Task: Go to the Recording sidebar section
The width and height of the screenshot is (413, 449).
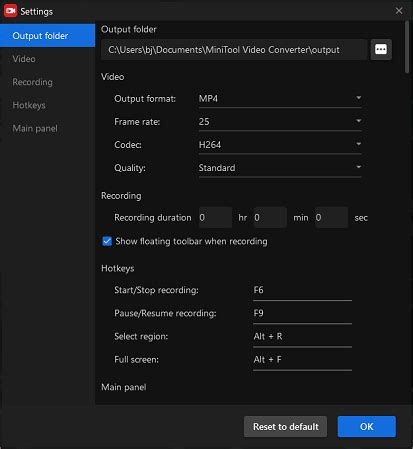Action: (x=47, y=82)
